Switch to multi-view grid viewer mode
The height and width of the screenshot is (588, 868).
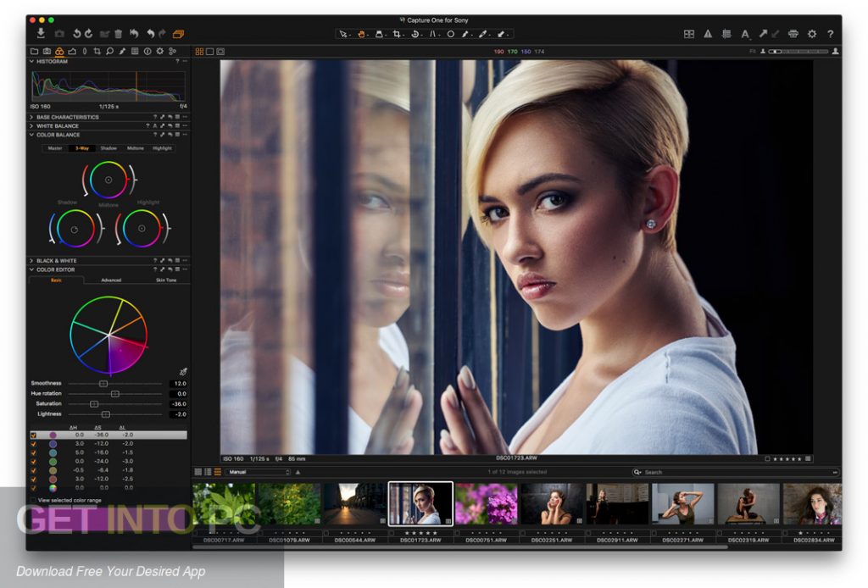click(199, 52)
